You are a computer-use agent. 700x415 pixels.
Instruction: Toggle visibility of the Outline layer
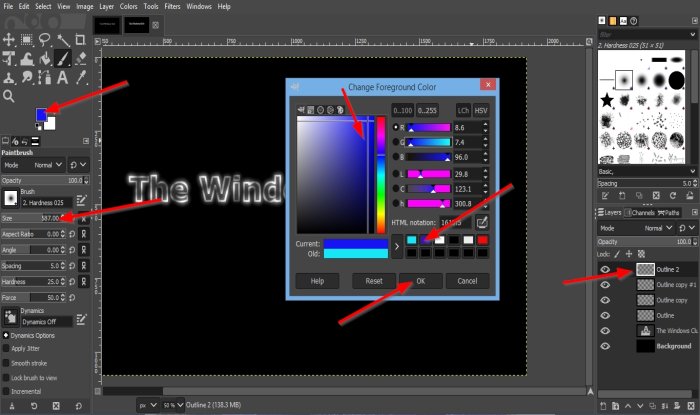(605, 315)
